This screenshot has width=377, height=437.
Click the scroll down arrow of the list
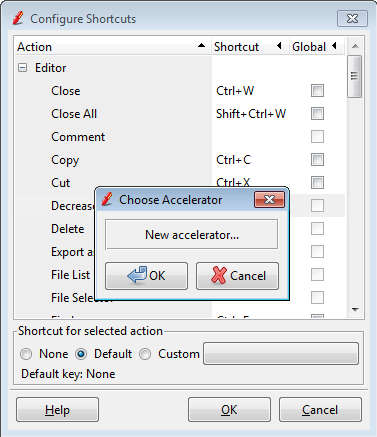(355, 310)
